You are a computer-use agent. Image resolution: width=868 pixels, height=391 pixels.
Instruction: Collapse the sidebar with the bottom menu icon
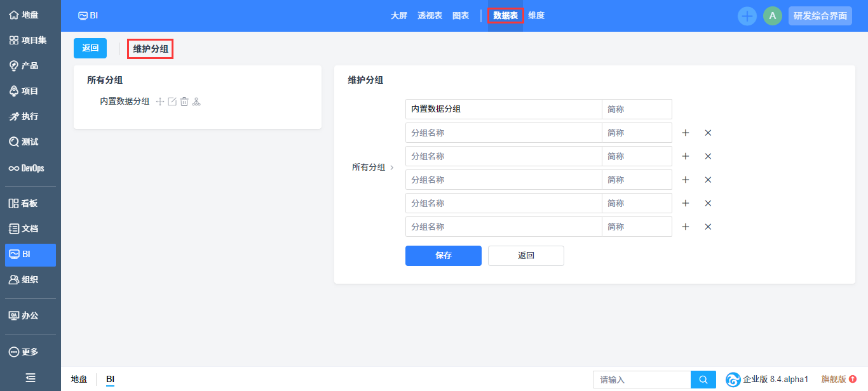(30, 378)
